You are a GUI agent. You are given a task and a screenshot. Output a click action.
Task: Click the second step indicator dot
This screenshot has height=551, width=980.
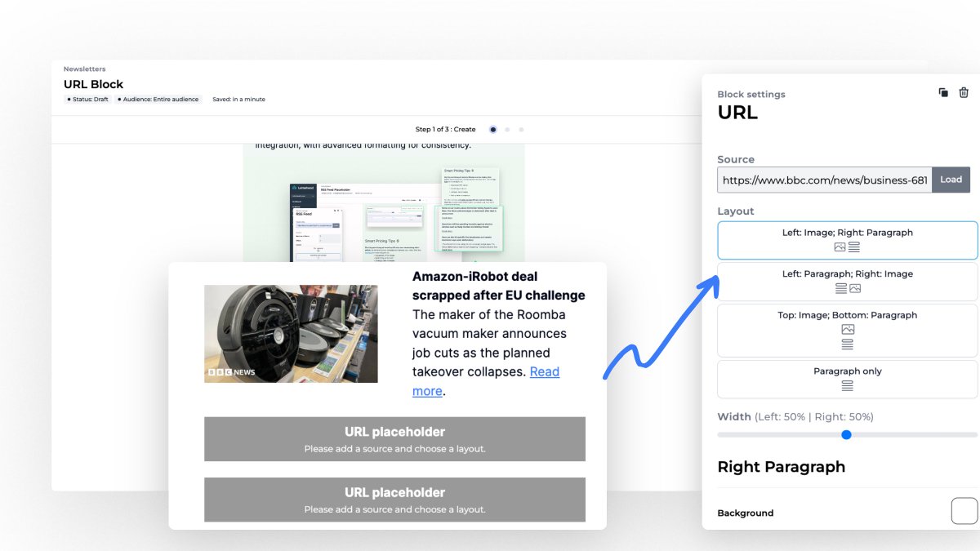pos(507,129)
